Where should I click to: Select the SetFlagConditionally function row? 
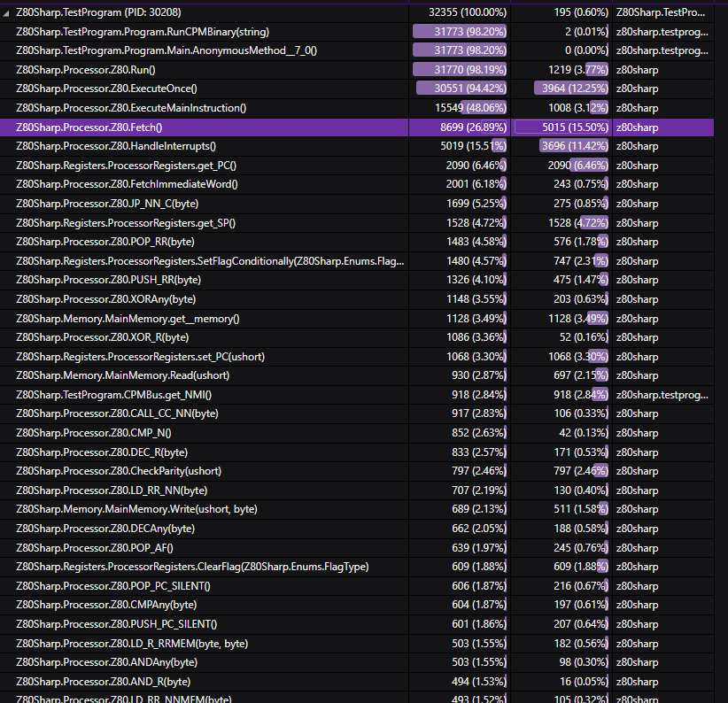357,261
